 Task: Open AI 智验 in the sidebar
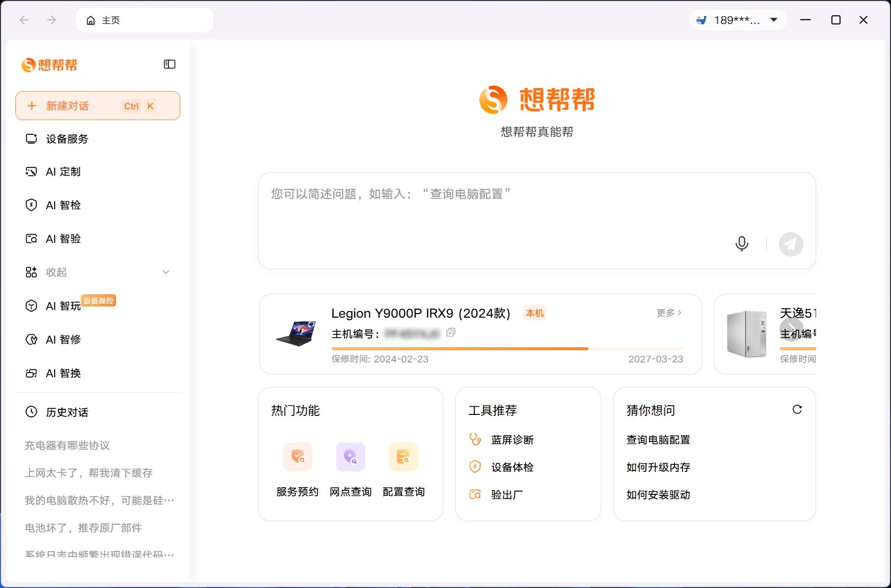(98, 239)
